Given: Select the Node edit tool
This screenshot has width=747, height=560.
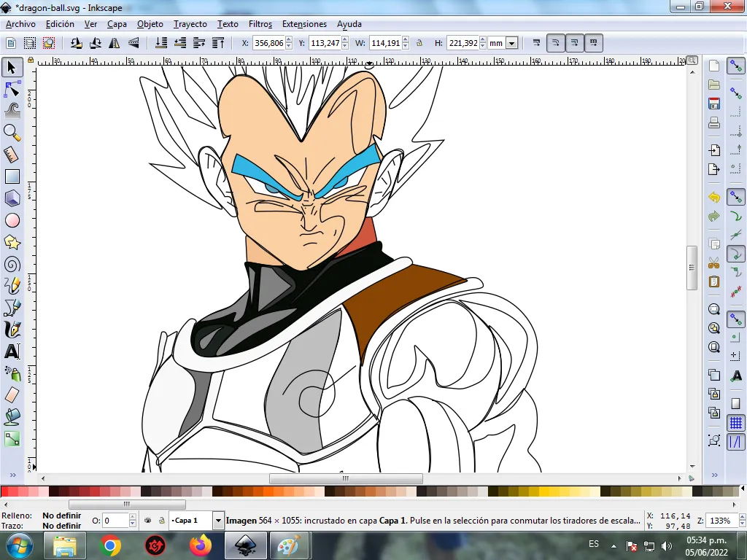Looking at the screenshot, I should click(12, 89).
